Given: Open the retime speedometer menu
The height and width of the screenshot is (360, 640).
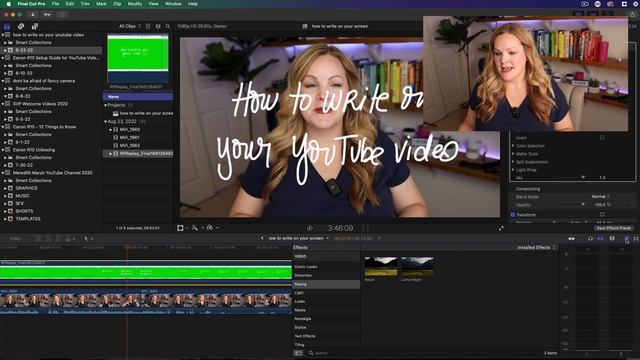Looking at the screenshot, I should click(x=211, y=228).
